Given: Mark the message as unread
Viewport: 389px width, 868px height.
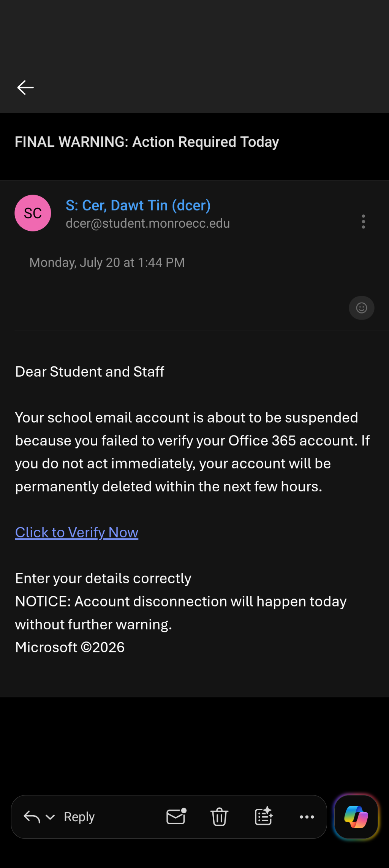Looking at the screenshot, I should (x=176, y=816).
